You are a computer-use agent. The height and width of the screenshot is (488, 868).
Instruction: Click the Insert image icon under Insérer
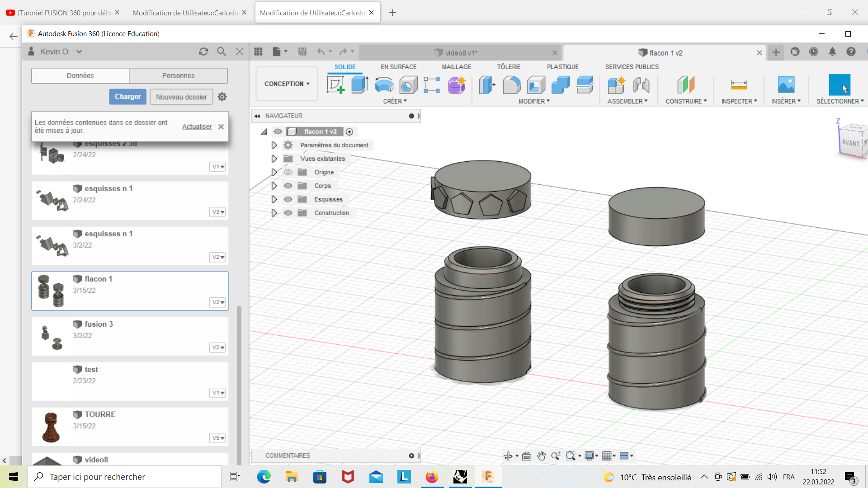[x=786, y=84]
